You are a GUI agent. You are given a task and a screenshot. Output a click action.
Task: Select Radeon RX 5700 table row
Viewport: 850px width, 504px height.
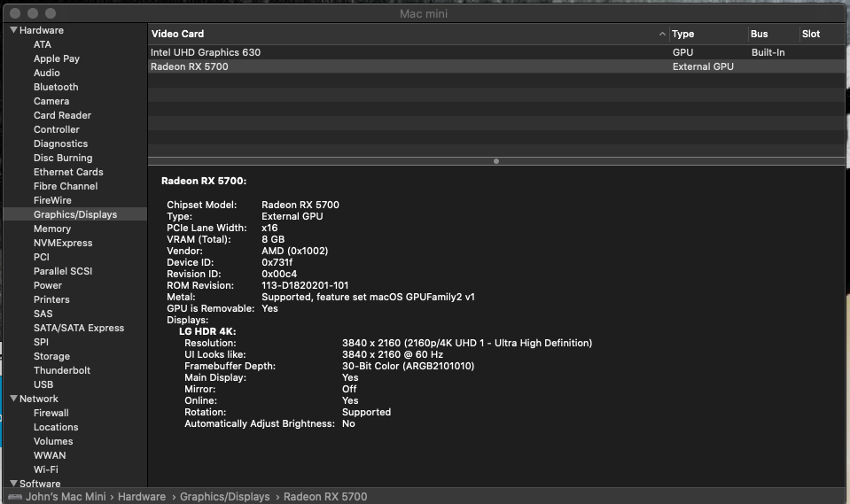point(496,66)
